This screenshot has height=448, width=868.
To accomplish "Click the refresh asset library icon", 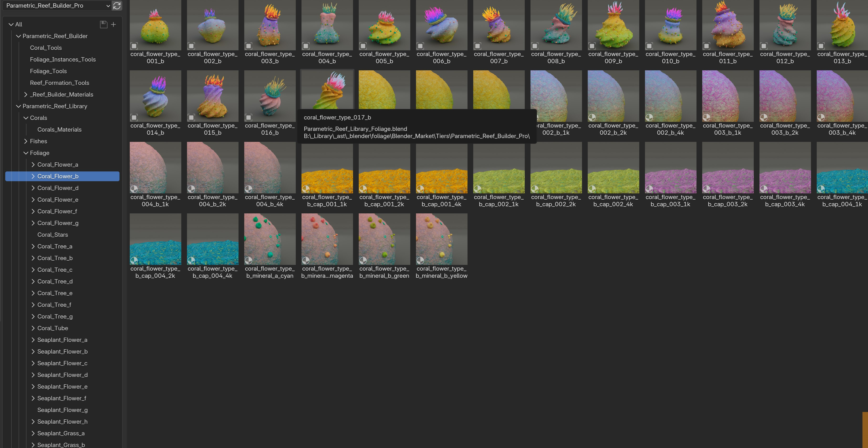I will [x=117, y=5].
